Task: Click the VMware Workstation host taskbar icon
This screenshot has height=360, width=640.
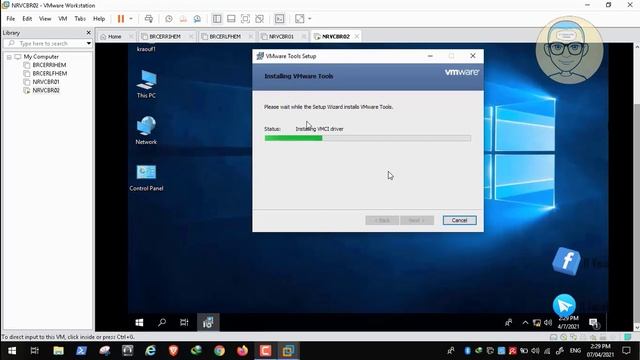Action: (x=289, y=351)
